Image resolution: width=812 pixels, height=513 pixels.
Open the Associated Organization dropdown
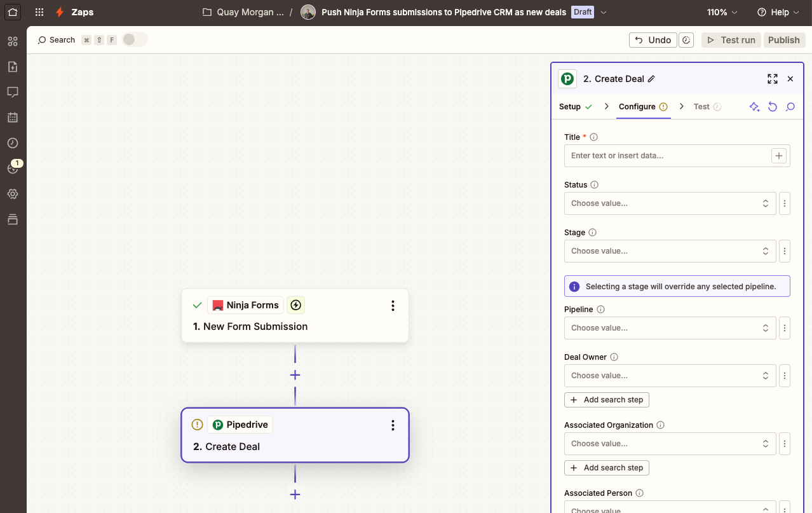[670, 444]
